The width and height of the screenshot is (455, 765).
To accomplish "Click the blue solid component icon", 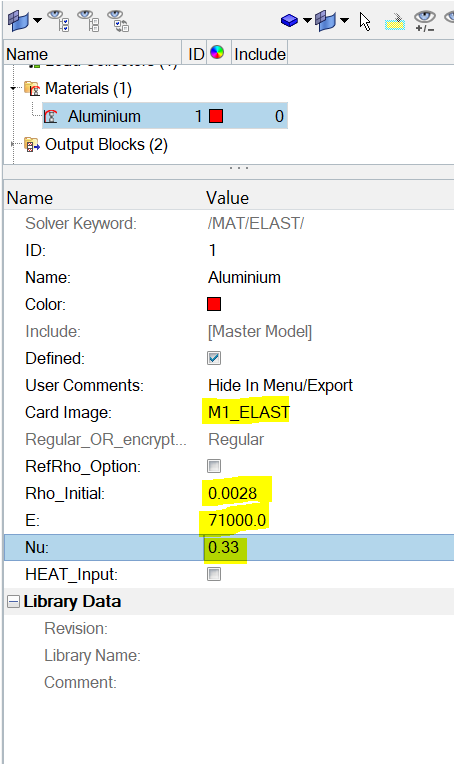I will tap(289, 20).
